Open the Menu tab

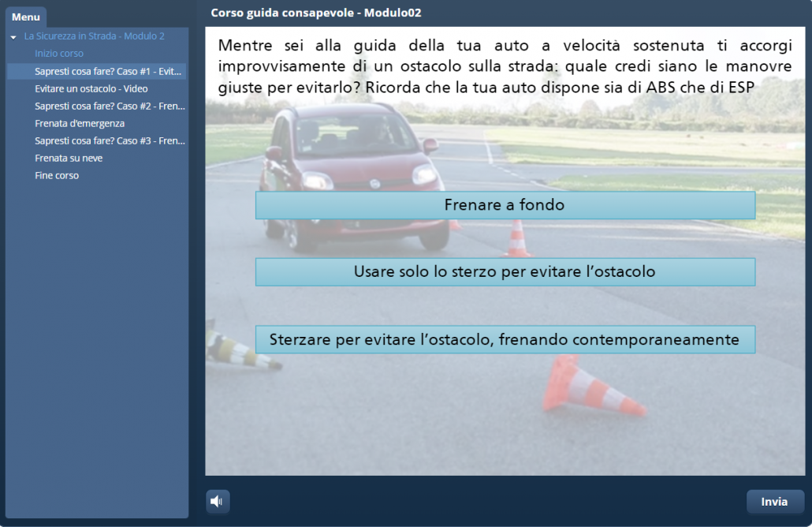[x=26, y=17]
